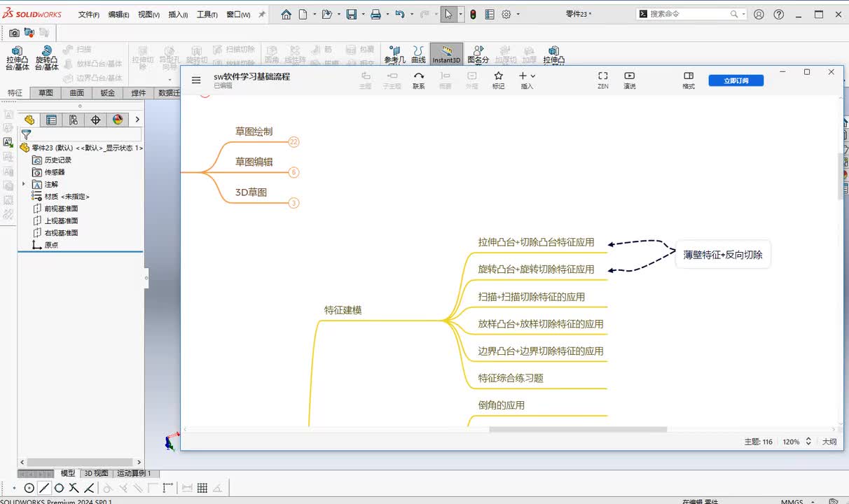The height and width of the screenshot is (504, 849).
Task: Select the circle sketch tool in bottom toolbar
Action: tap(29, 489)
